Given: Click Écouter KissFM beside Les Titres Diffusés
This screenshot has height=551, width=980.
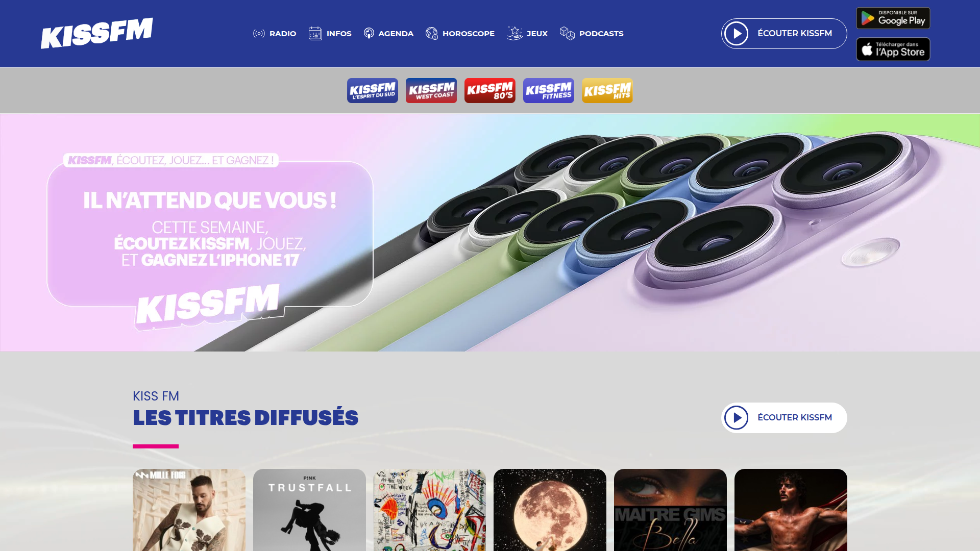Looking at the screenshot, I should (x=784, y=418).
